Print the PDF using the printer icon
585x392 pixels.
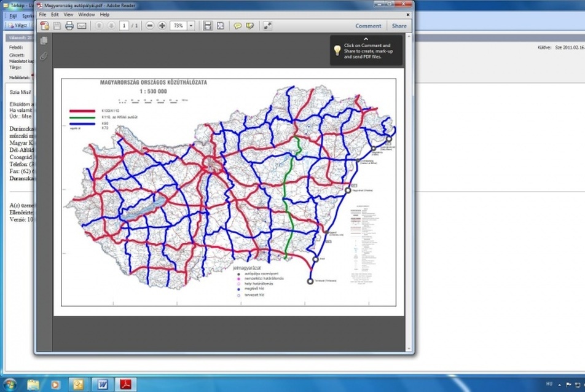[69, 26]
